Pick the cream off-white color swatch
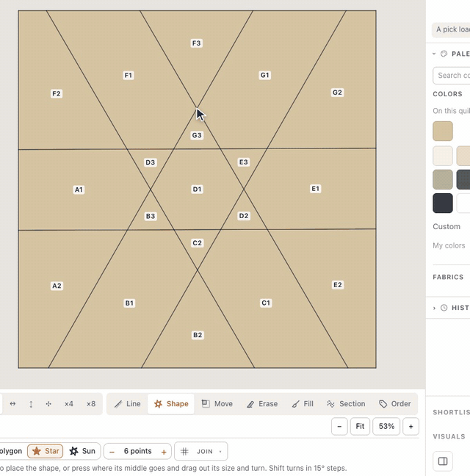 [443, 156]
